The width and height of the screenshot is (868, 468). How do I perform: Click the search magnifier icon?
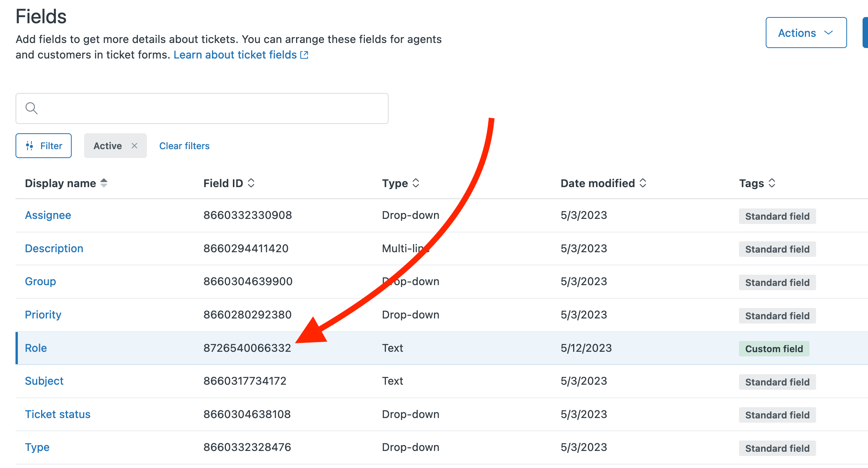coord(31,108)
